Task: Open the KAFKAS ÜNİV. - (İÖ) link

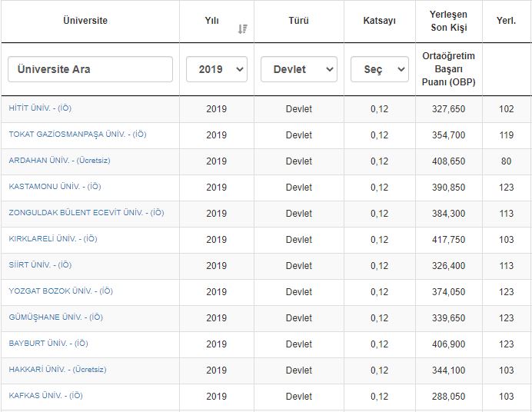Action: [45, 395]
